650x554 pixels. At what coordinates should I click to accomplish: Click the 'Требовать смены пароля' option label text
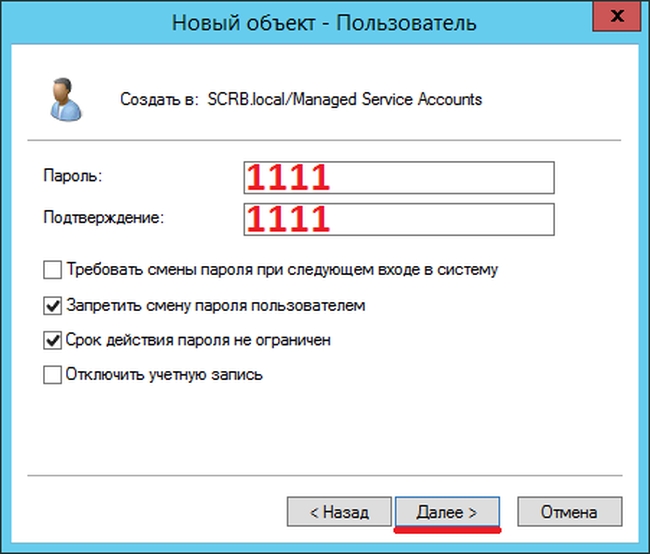coord(282,270)
